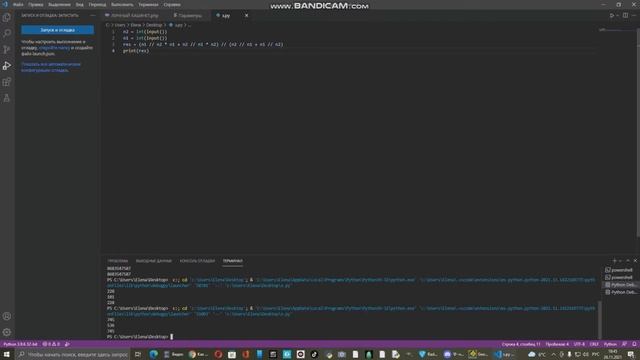640x360 pixels.
Task: Select the Терминал panel tab
Action: 233,261
